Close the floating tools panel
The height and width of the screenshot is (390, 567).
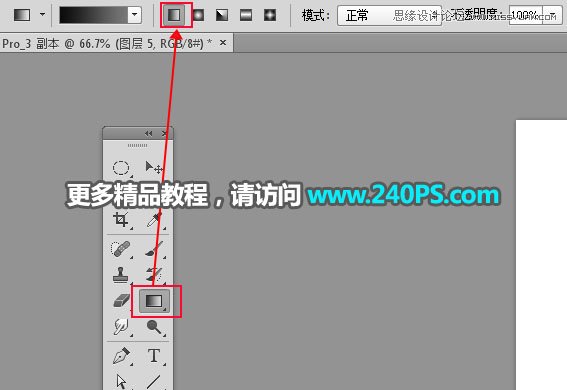coord(164,133)
